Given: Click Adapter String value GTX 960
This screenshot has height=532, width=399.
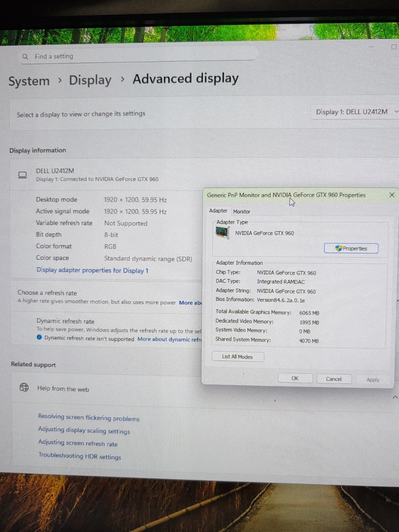Looking at the screenshot, I should point(286,292).
